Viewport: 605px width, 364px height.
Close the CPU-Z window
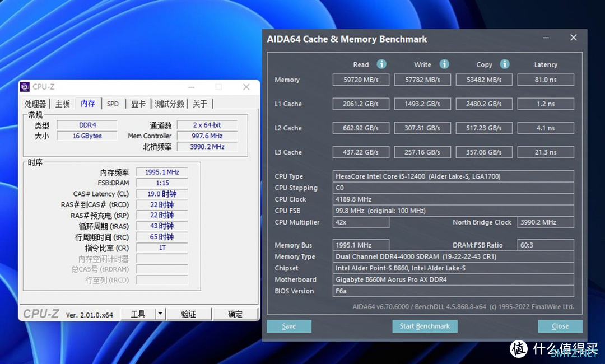tap(246, 87)
